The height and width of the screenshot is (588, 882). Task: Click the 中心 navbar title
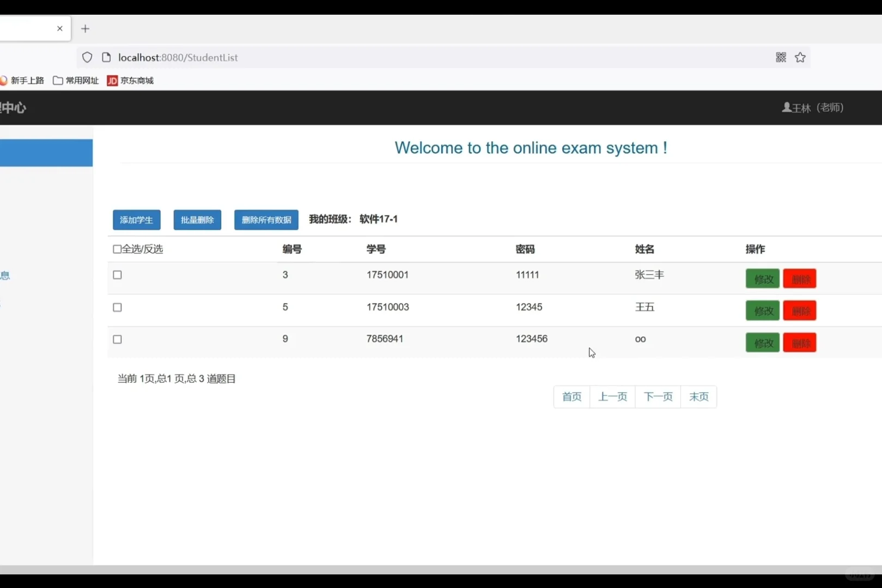[13, 108]
